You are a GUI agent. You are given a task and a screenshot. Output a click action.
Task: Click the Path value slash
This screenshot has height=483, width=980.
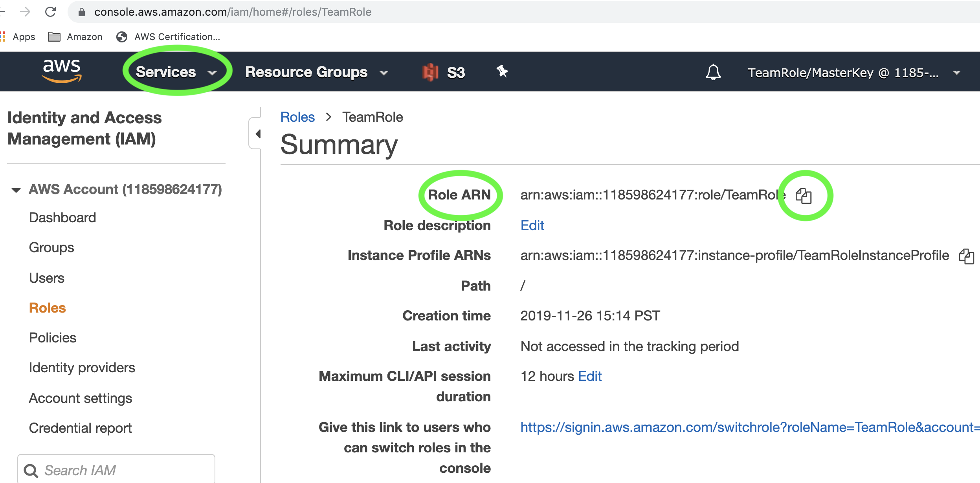click(523, 285)
